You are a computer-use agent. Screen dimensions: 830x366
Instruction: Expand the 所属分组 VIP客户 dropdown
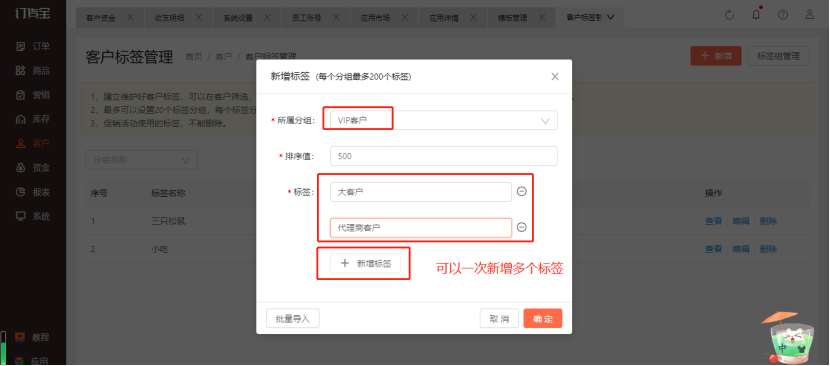tap(444, 120)
